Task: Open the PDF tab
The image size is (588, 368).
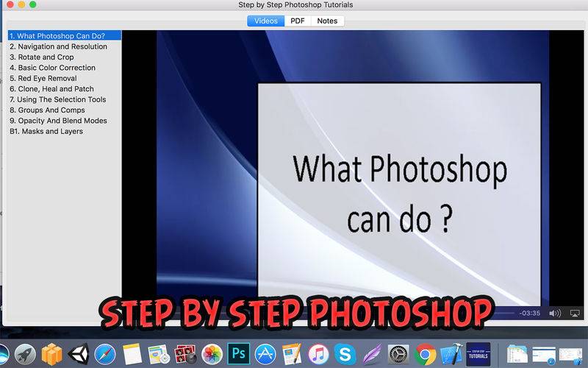Action: (298, 21)
